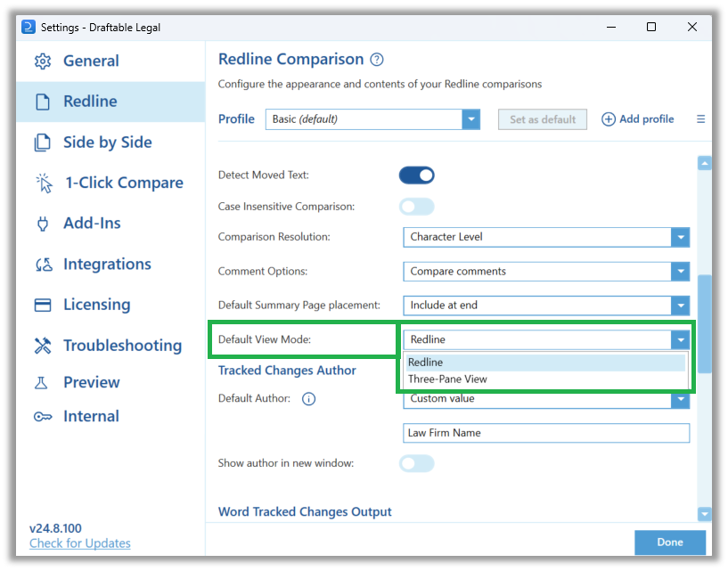Click the Integrations people icon

(x=42, y=264)
